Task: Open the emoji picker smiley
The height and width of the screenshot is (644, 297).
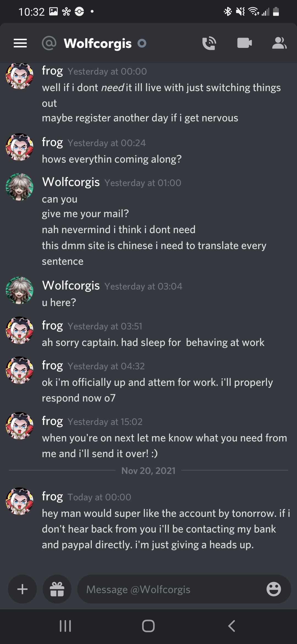Action: tap(274, 589)
